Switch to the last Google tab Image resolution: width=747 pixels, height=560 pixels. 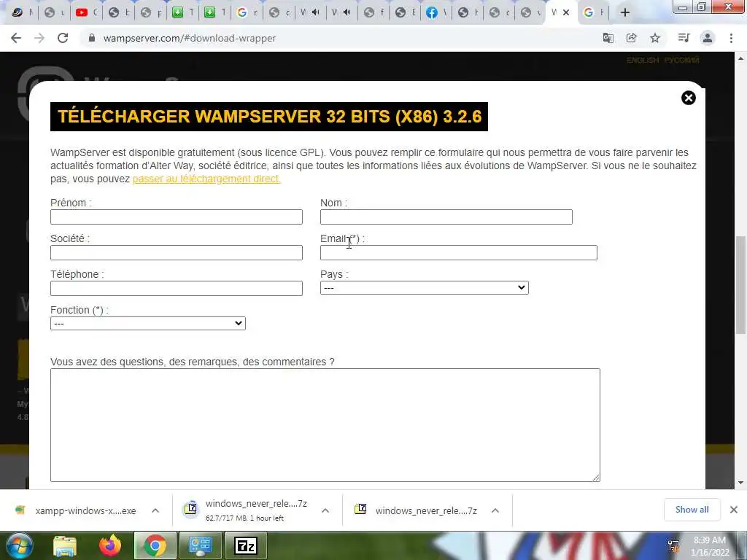point(592,13)
